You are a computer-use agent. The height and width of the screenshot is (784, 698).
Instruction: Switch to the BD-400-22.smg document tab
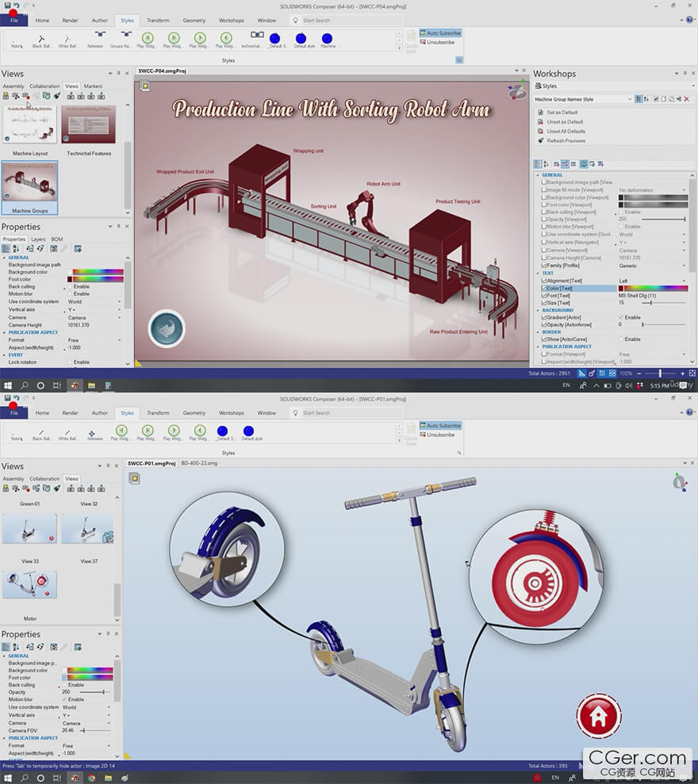pyautogui.click(x=199, y=464)
